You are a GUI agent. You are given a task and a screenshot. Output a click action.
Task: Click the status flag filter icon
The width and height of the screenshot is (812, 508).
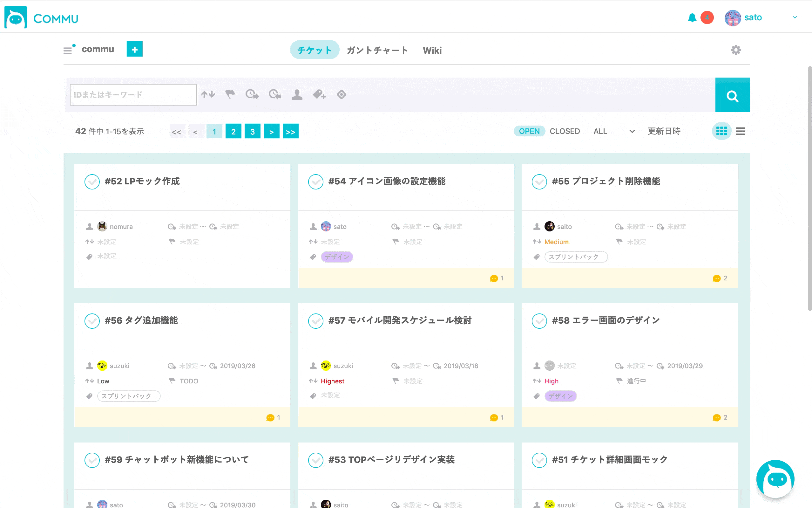click(230, 94)
